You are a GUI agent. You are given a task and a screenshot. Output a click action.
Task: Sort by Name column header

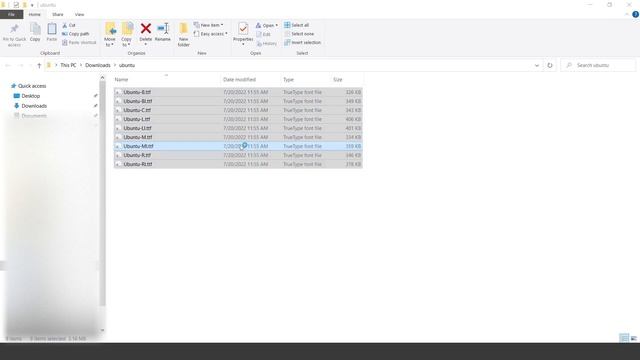tap(166, 80)
